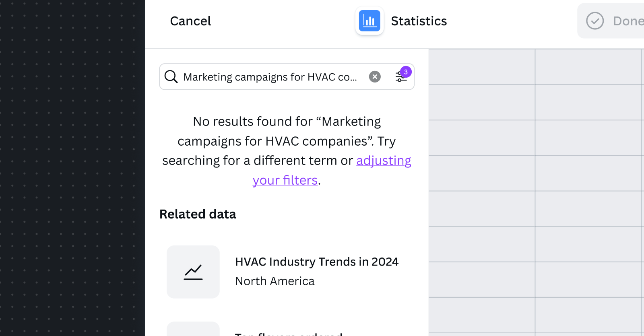The height and width of the screenshot is (336, 644).
Task: Open the search filters slider icon
Action: click(x=400, y=77)
